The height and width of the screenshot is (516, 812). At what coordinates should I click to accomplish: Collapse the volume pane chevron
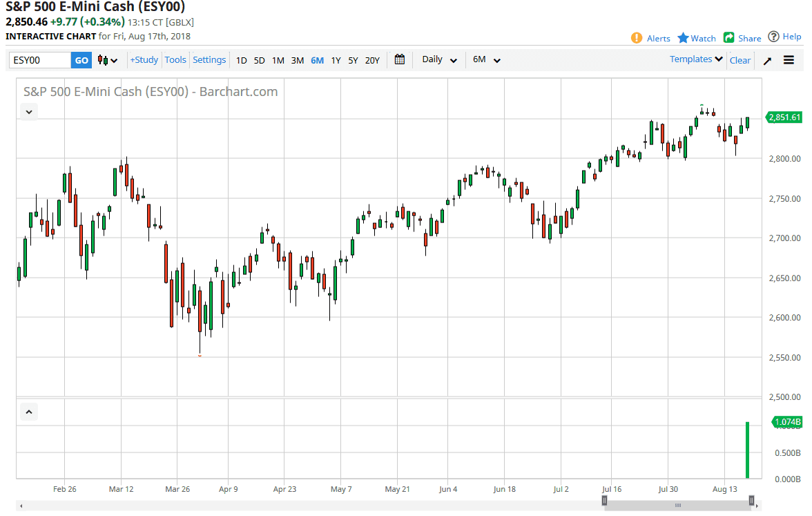point(28,412)
